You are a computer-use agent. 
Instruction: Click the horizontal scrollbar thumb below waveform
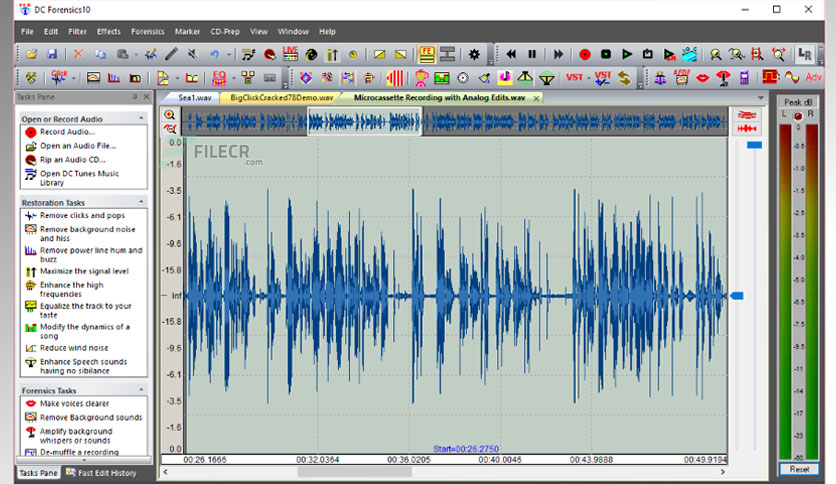(355, 472)
